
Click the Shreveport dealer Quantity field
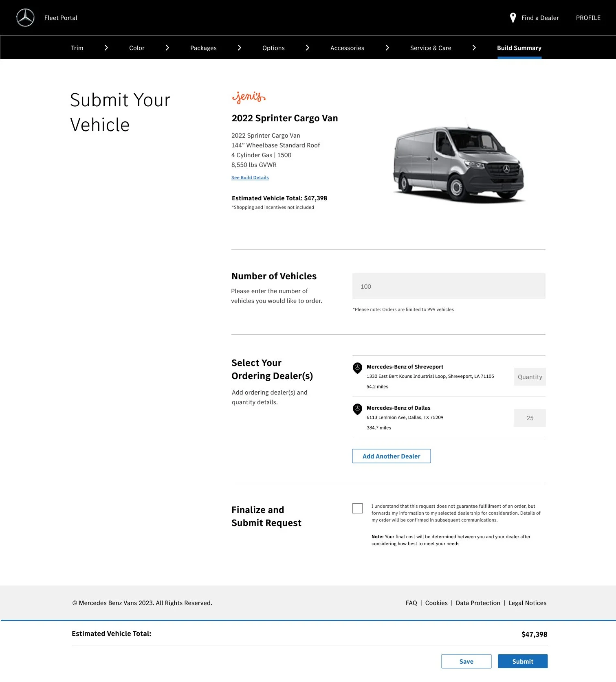530,377
